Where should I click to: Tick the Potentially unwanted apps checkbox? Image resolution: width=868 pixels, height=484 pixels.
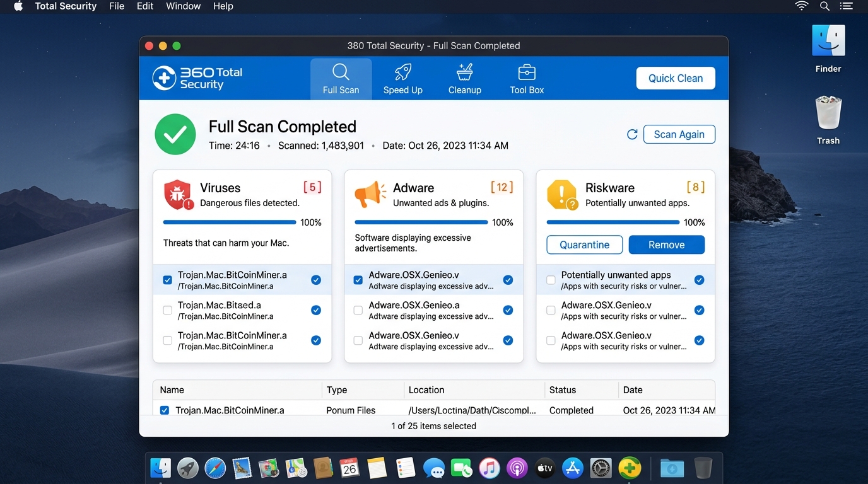point(551,280)
